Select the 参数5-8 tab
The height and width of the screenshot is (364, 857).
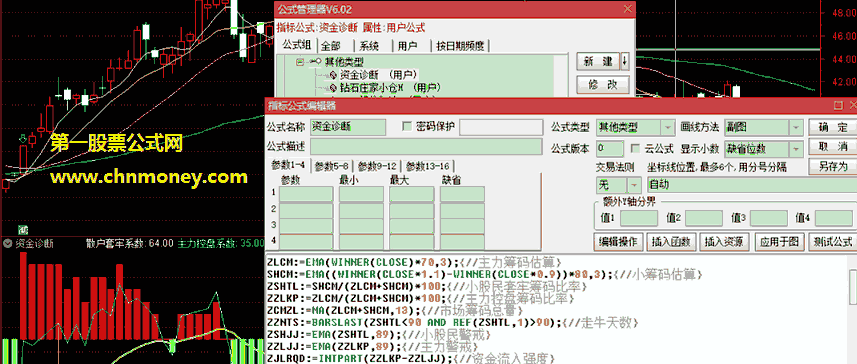[x=332, y=166]
